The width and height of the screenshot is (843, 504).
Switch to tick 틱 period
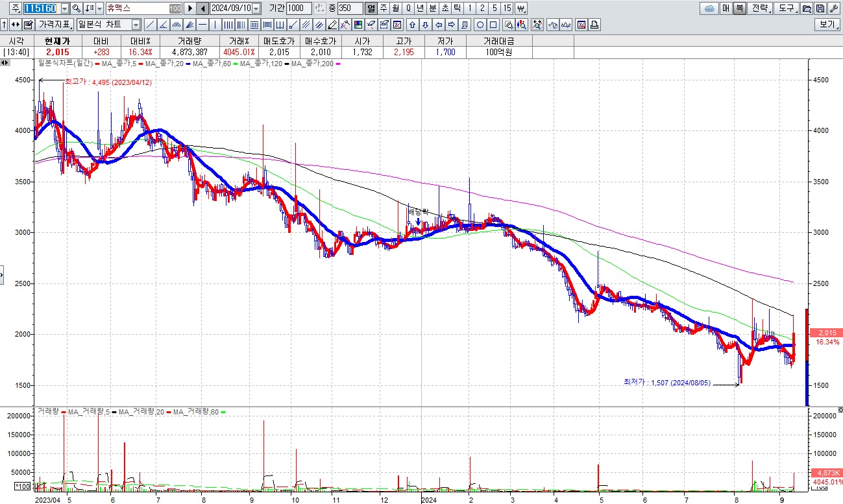pos(458,8)
